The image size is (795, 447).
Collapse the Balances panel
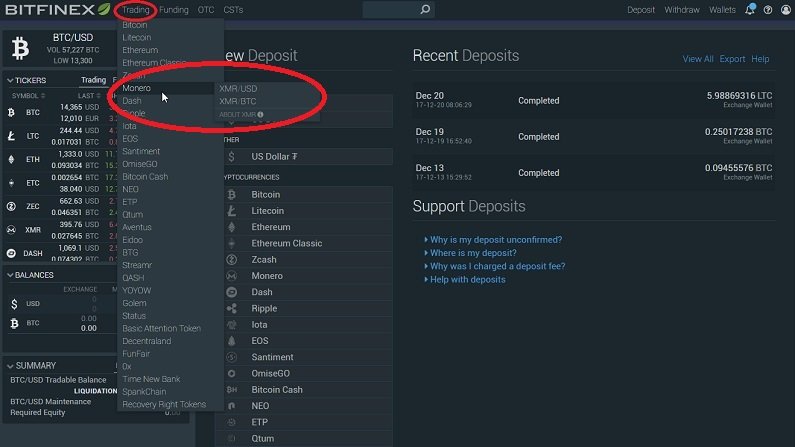[x=10, y=275]
